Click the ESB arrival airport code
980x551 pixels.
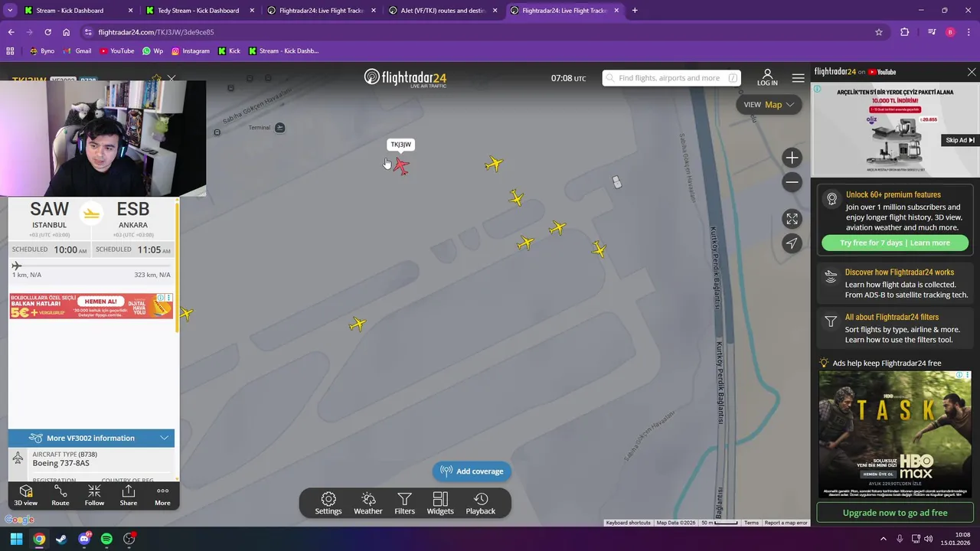(132, 209)
